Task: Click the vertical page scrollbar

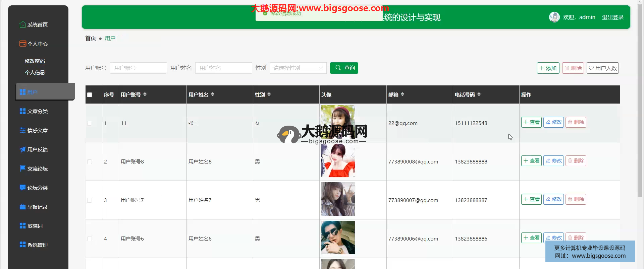Action: pyautogui.click(x=640, y=100)
